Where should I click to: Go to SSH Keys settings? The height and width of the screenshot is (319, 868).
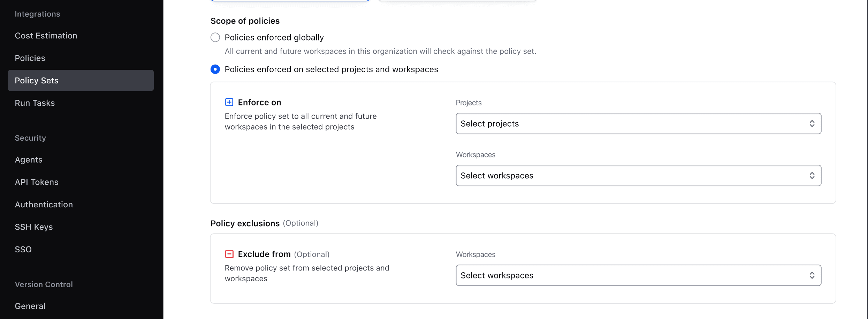coord(34,227)
